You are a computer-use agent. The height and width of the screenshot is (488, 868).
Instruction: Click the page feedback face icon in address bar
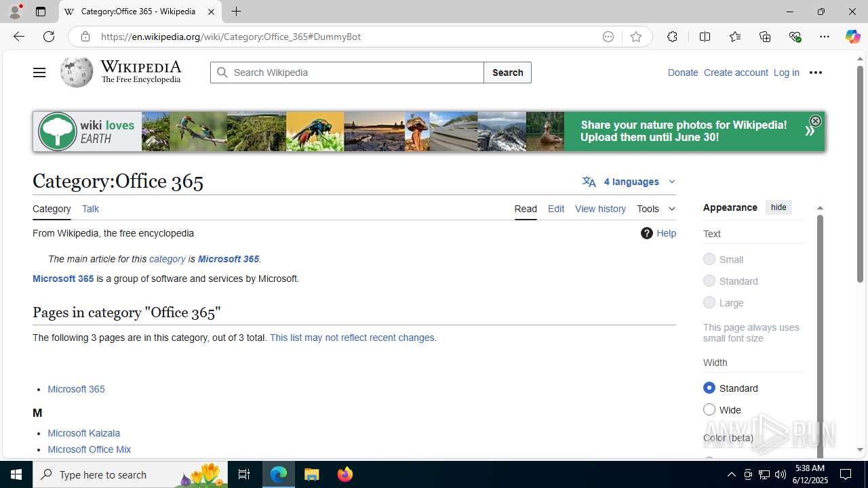(608, 37)
